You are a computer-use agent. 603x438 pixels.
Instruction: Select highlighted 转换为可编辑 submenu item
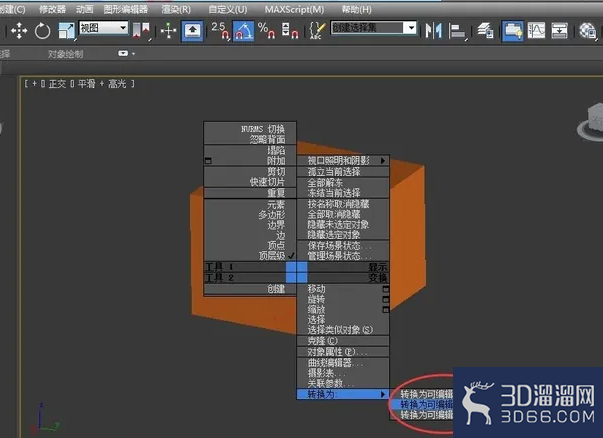point(422,405)
